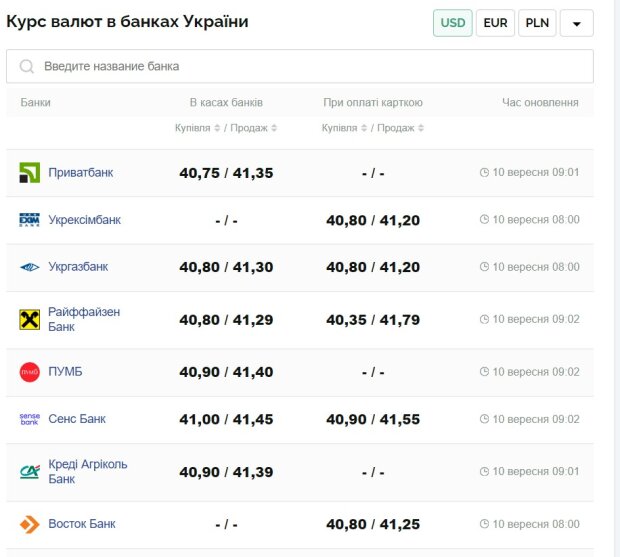Sort by cash desk Продаж rate
The width and height of the screenshot is (620, 557).
coord(252,128)
